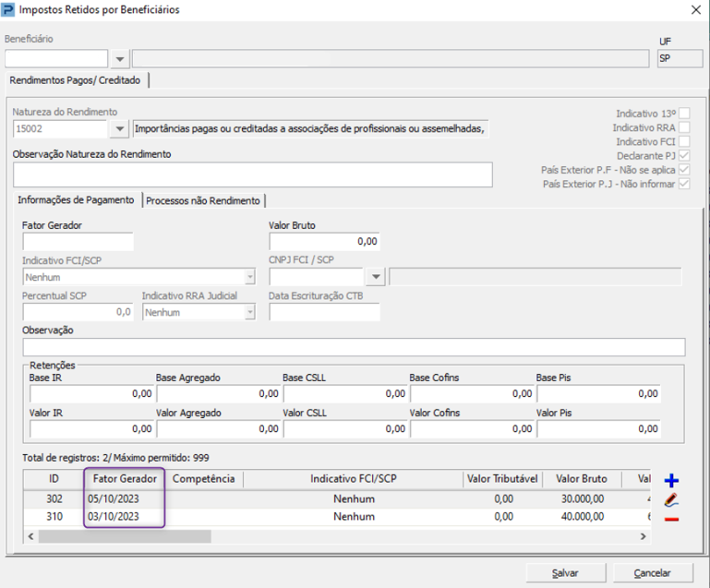
Task: Click the red minus delete record icon
Action: coord(671,519)
